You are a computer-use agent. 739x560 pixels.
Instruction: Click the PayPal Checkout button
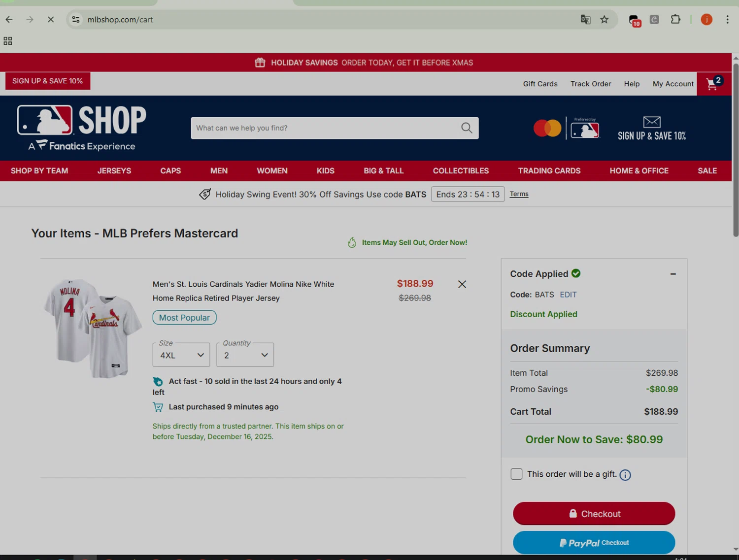(594, 543)
